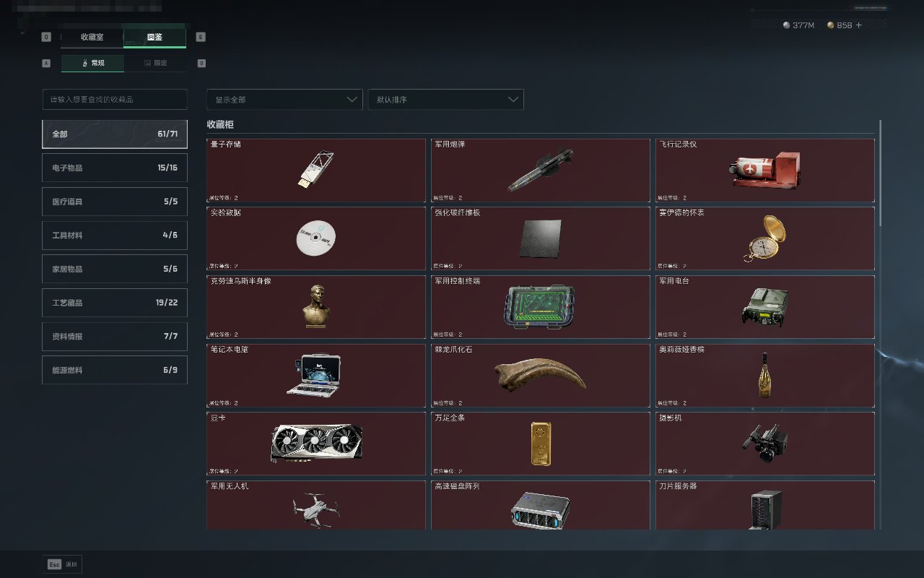Click the Esc 返回 button
The width and height of the screenshot is (924, 578).
63,564
